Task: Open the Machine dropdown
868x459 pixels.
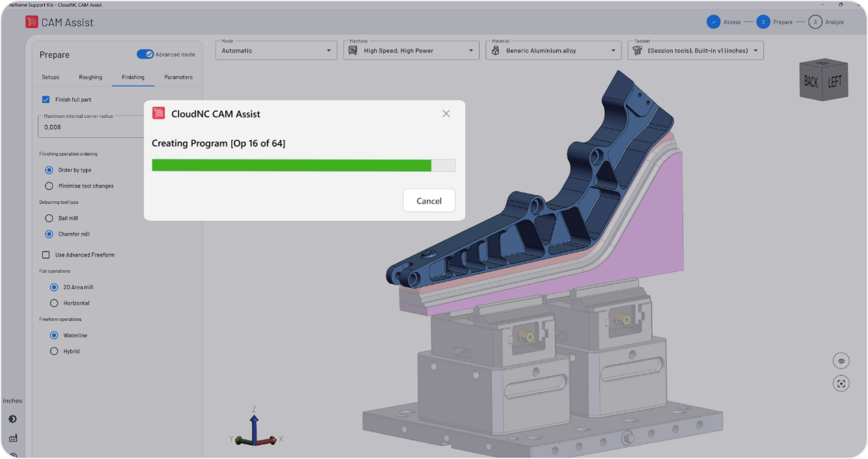Action: (x=411, y=50)
